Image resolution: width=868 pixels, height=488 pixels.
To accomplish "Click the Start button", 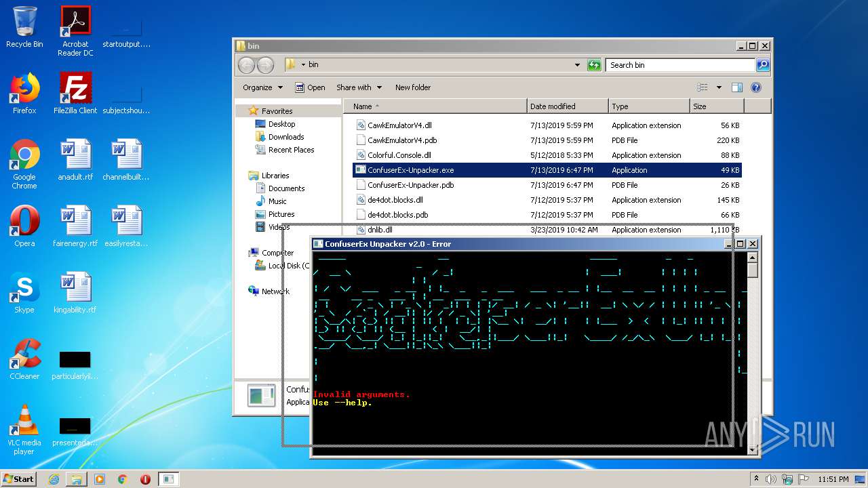I will [18, 479].
